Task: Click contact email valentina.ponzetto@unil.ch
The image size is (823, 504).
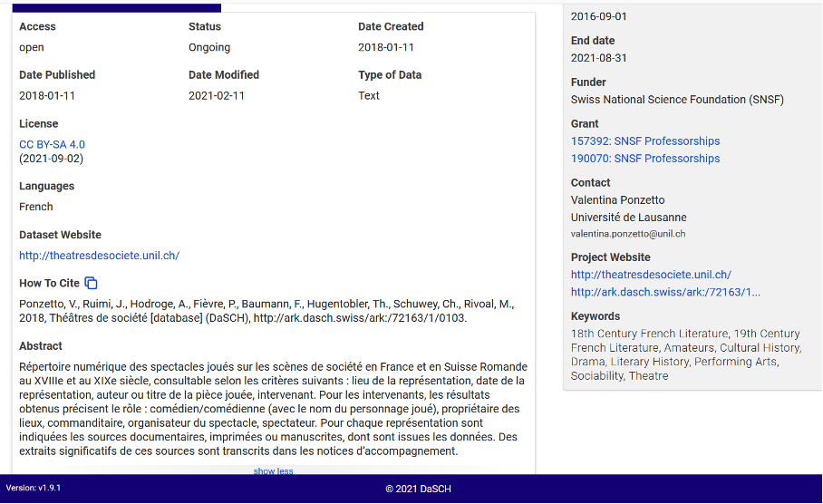Action: [627, 234]
